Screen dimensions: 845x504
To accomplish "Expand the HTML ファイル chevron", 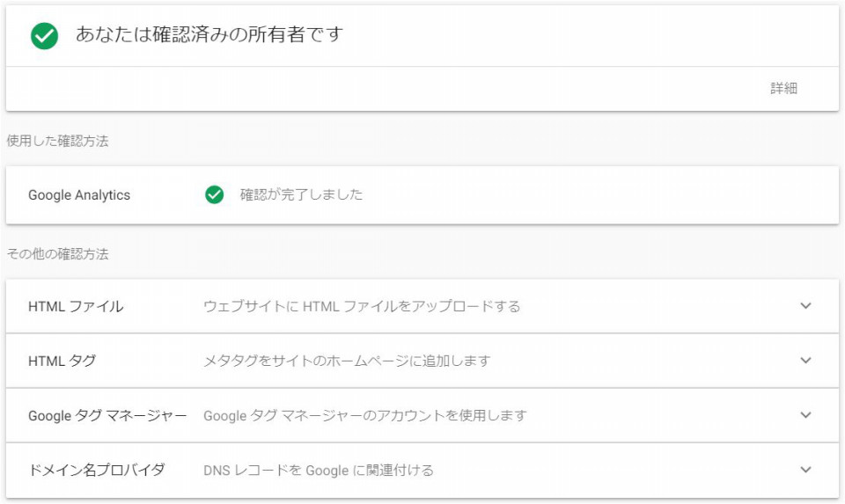I will point(805,306).
